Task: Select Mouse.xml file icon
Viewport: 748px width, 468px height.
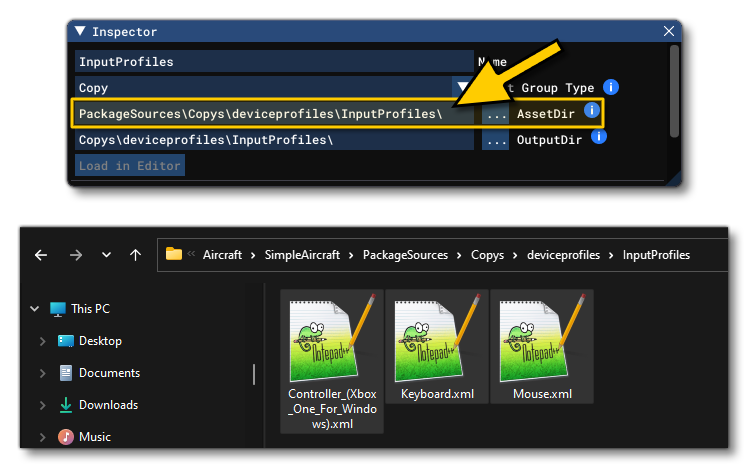Action: pos(542,338)
